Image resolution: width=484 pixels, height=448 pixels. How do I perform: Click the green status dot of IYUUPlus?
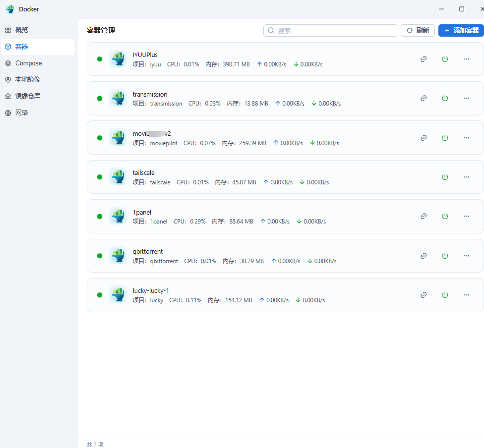coord(99,59)
